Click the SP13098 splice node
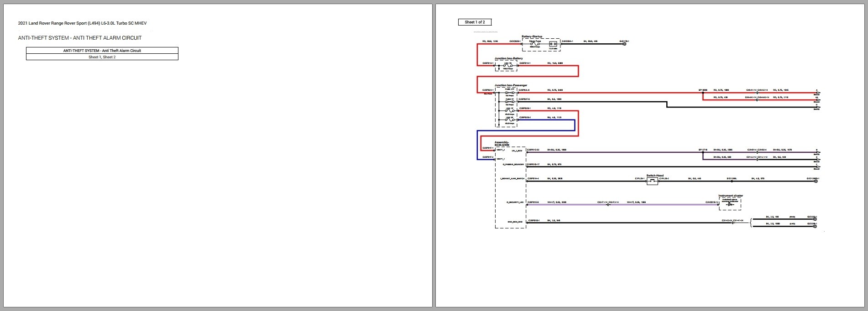The width and height of the screenshot is (868, 311). coord(703,93)
